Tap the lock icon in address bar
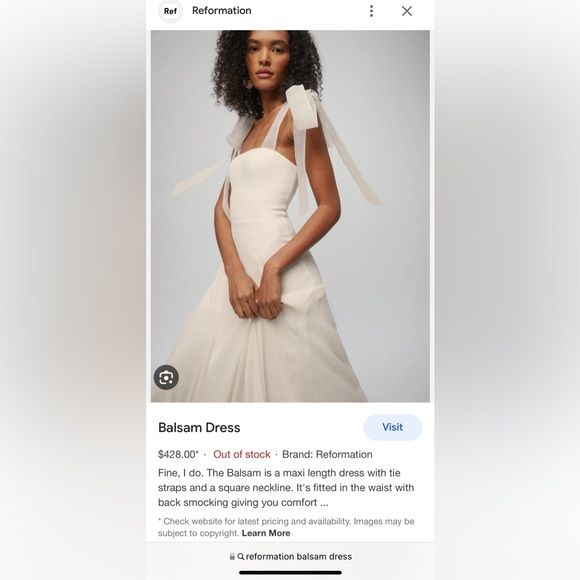 click(x=232, y=556)
